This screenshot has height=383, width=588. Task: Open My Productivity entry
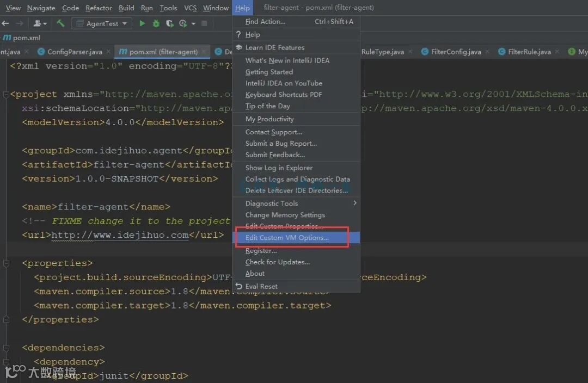(x=296, y=119)
